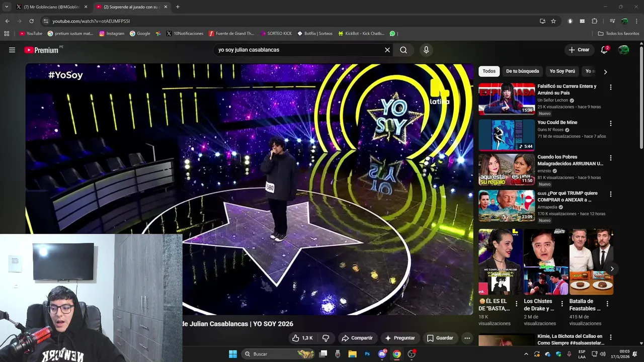This screenshot has height=362, width=644.
Task: Switch to Mr Goblinciano X tab
Action: pyautogui.click(x=51, y=7)
